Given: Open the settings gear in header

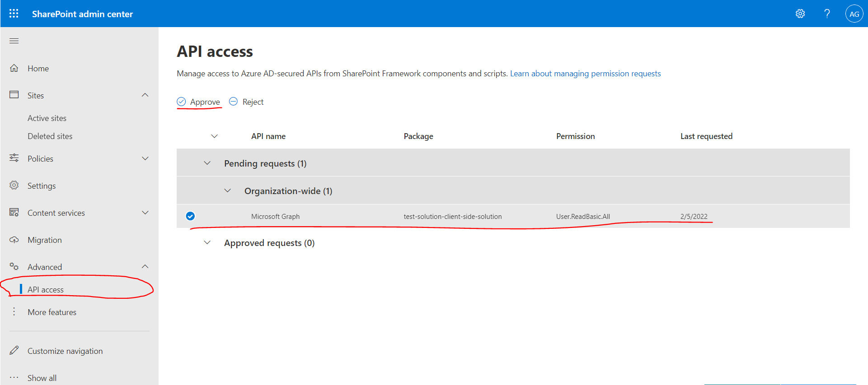Looking at the screenshot, I should [800, 14].
